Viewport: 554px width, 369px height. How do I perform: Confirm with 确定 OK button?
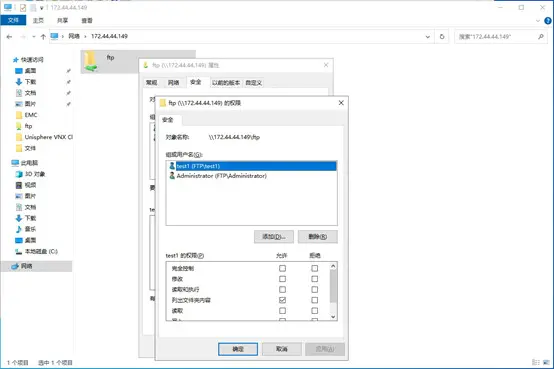pyautogui.click(x=238, y=349)
